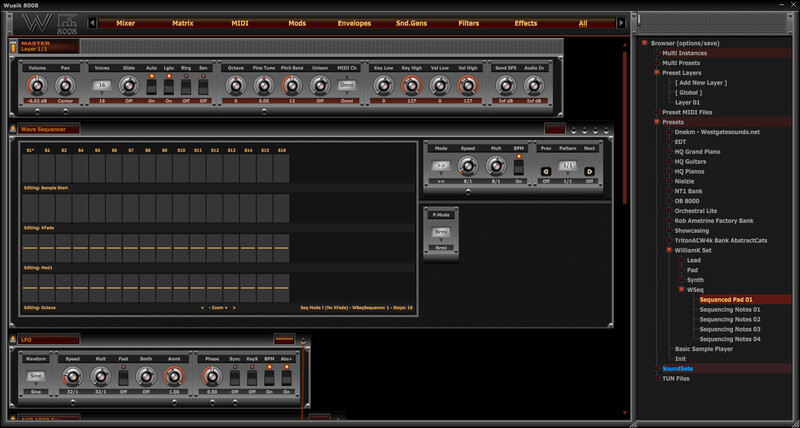Click the Pitch Bend knob
The image size is (800, 428).
point(292,86)
